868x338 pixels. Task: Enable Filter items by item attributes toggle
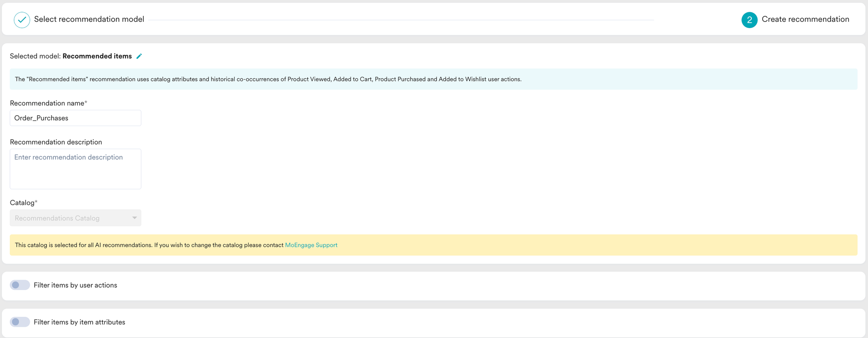tap(20, 322)
